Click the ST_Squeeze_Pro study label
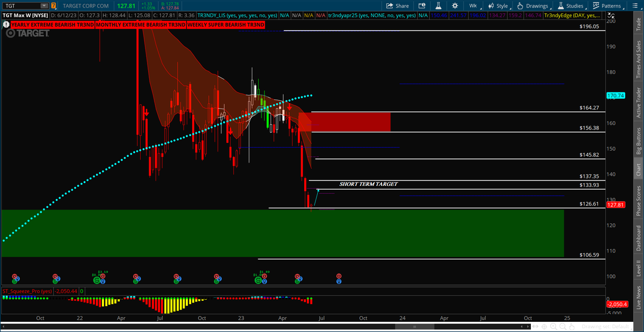This screenshot has height=332, width=644. [27, 291]
